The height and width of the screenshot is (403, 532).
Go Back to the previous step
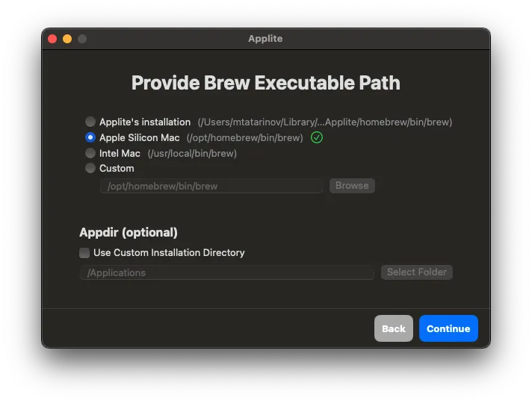tap(394, 328)
